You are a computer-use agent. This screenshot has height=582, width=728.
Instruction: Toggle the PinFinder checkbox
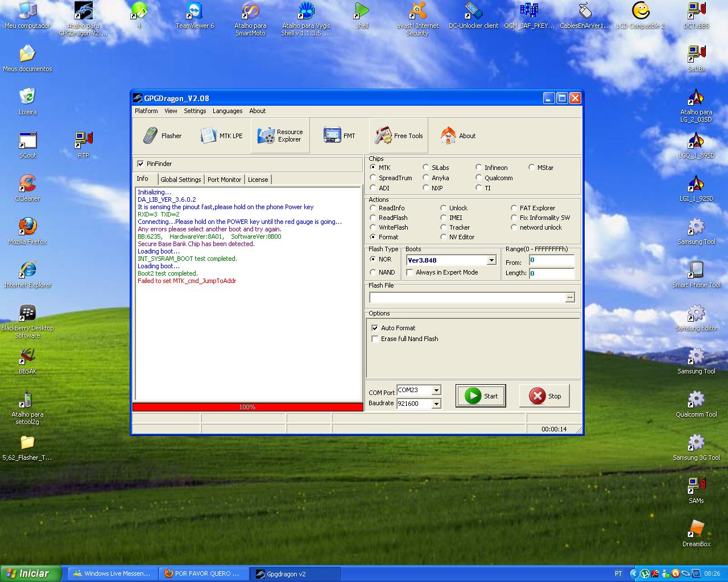pyautogui.click(x=140, y=164)
